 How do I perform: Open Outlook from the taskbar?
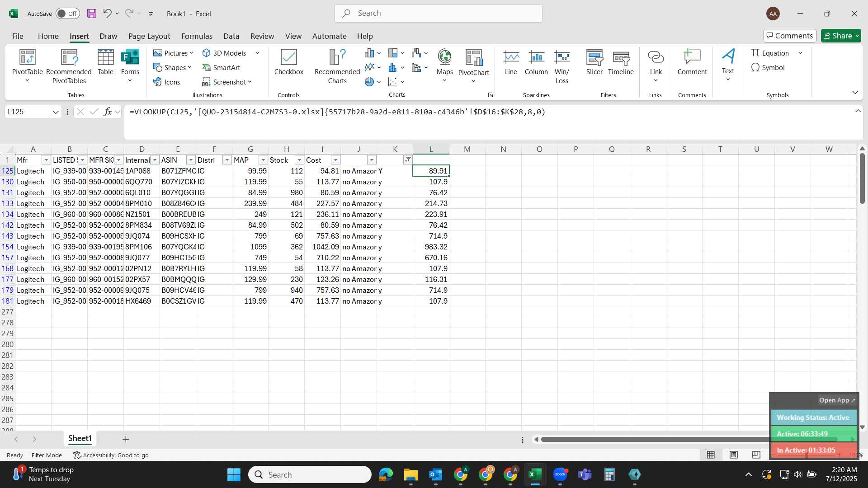435,474
